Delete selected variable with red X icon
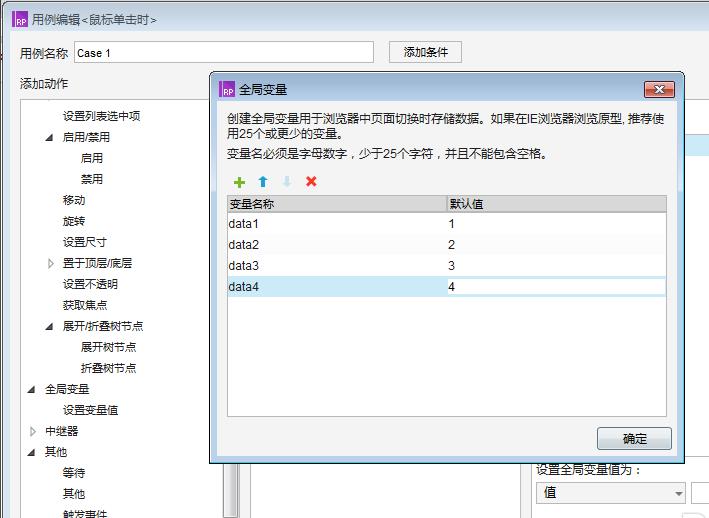The height and width of the screenshot is (518, 709). pos(311,182)
